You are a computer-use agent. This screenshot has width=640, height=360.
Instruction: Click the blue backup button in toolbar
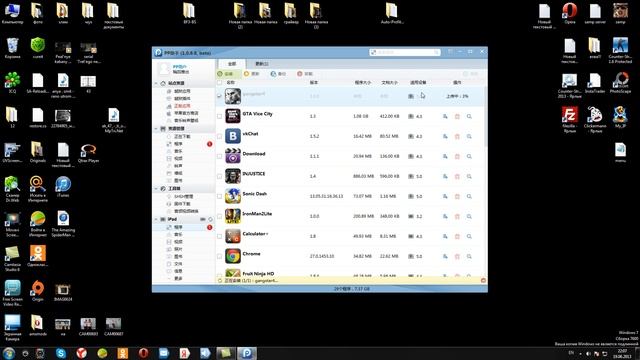click(278, 74)
